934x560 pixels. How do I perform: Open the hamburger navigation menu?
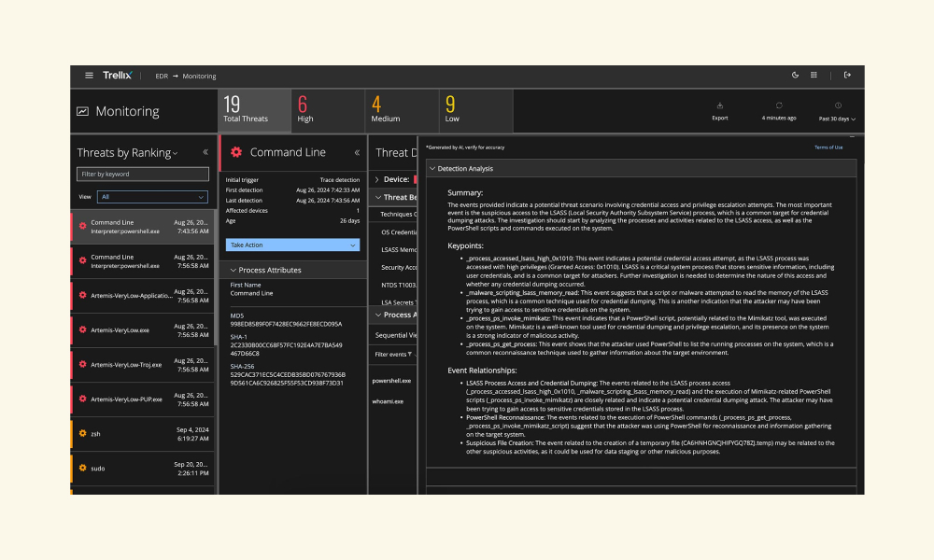89,76
